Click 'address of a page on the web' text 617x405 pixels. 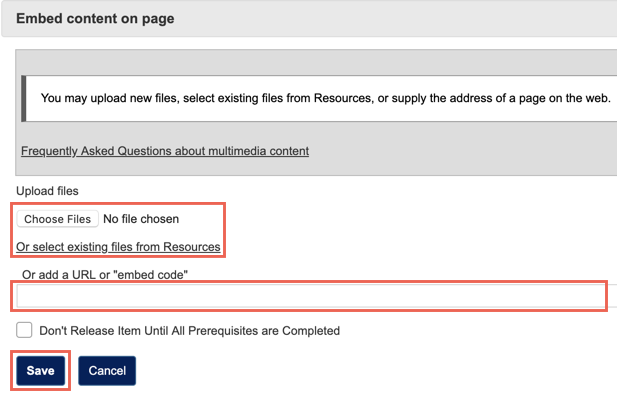[x=525, y=98]
